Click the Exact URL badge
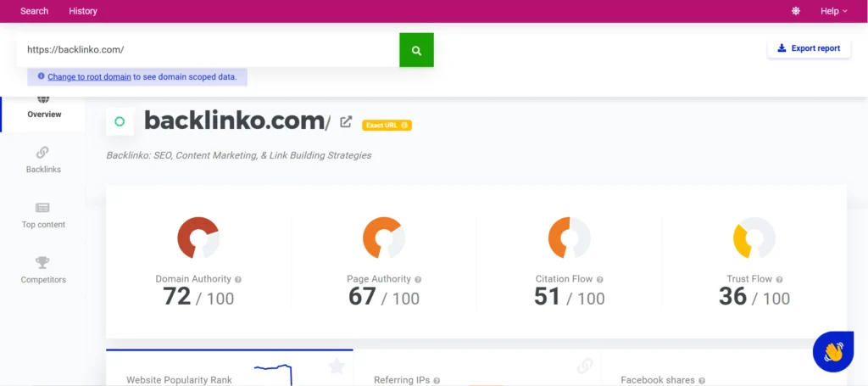Screen dimensions: 868x386 [x=387, y=125]
